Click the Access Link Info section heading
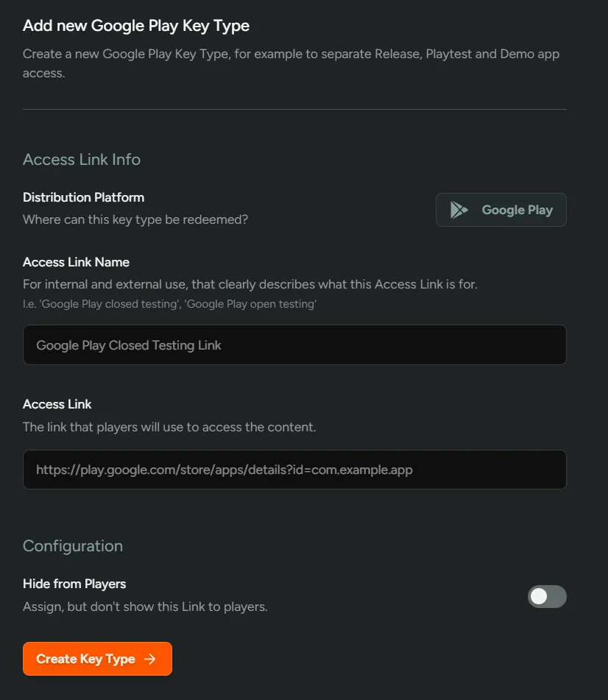 tap(82, 160)
